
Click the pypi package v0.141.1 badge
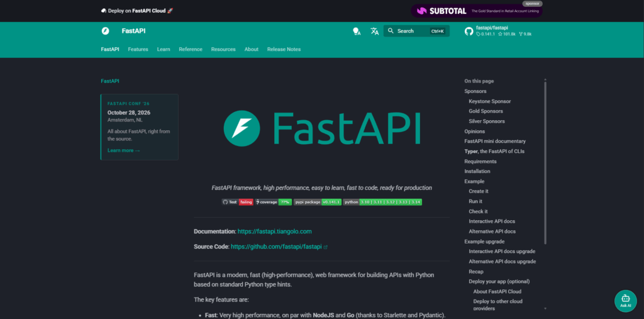pyautogui.click(x=318, y=202)
